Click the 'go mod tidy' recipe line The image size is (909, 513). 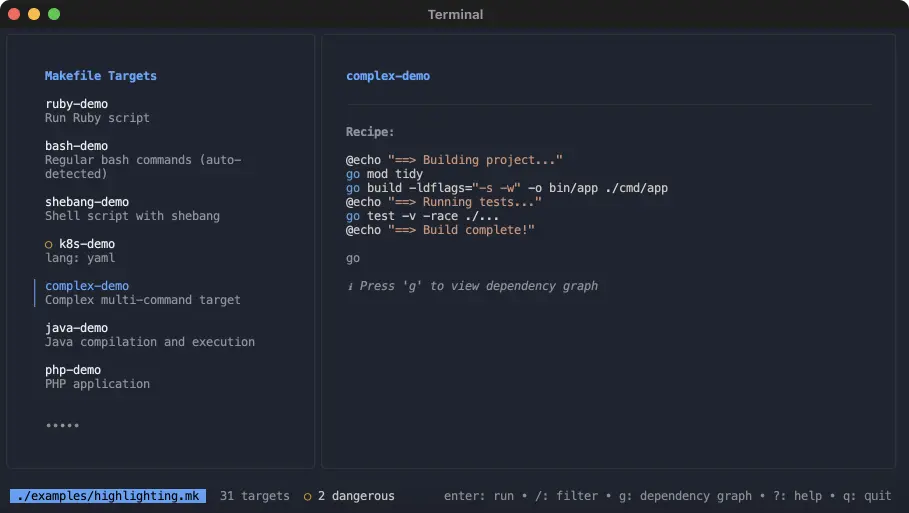click(384, 174)
